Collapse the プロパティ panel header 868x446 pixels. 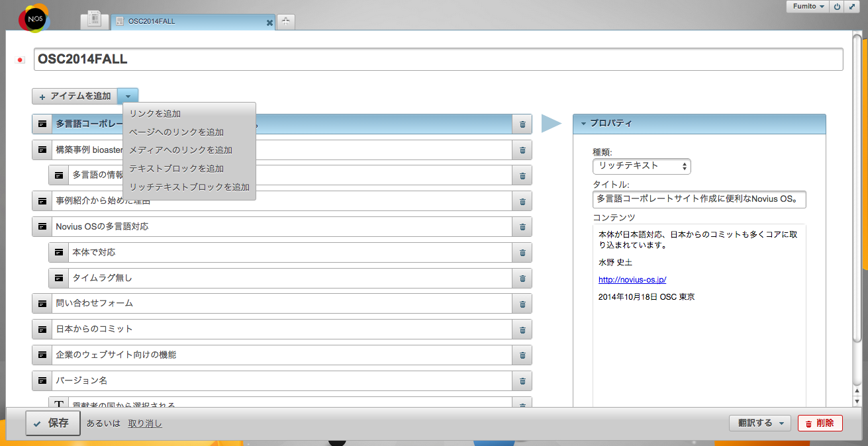(x=699, y=124)
